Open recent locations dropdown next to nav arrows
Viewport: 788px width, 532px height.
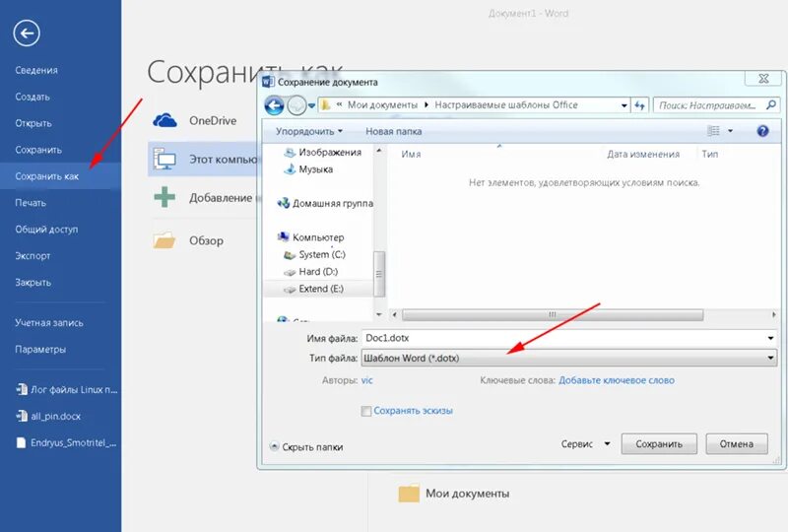(x=311, y=105)
